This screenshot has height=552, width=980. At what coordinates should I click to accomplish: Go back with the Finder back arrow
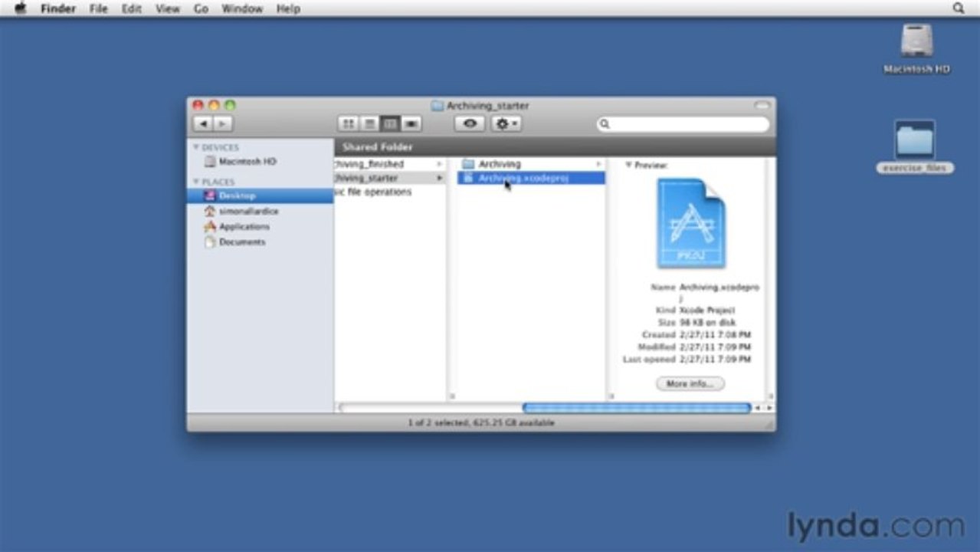click(203, 123)
